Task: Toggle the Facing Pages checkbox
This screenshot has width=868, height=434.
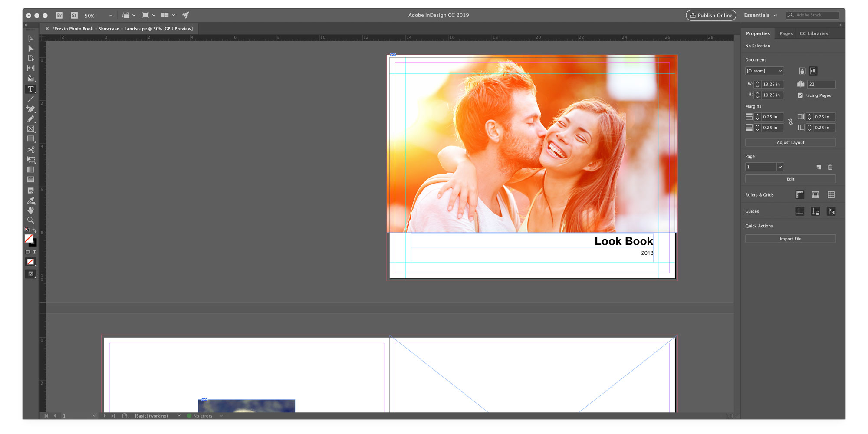Action: pos(800,95)
